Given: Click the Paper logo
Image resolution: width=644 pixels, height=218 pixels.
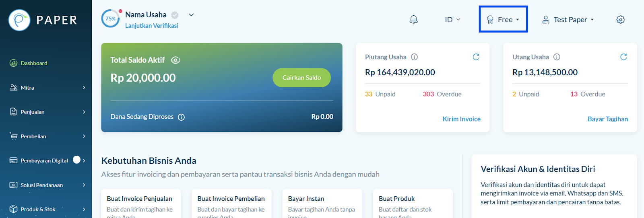Looking at the screenshot, I should point(43,20).
